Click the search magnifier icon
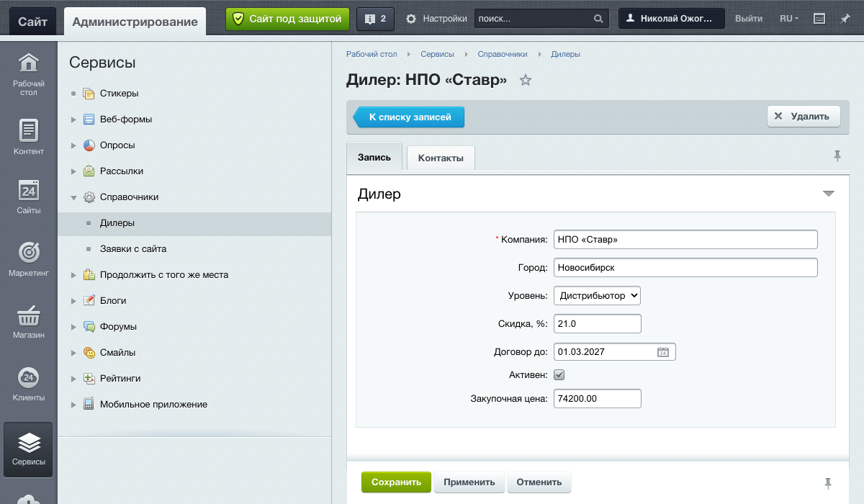This screenshot has width=864, height=504. tap(598, 19)
